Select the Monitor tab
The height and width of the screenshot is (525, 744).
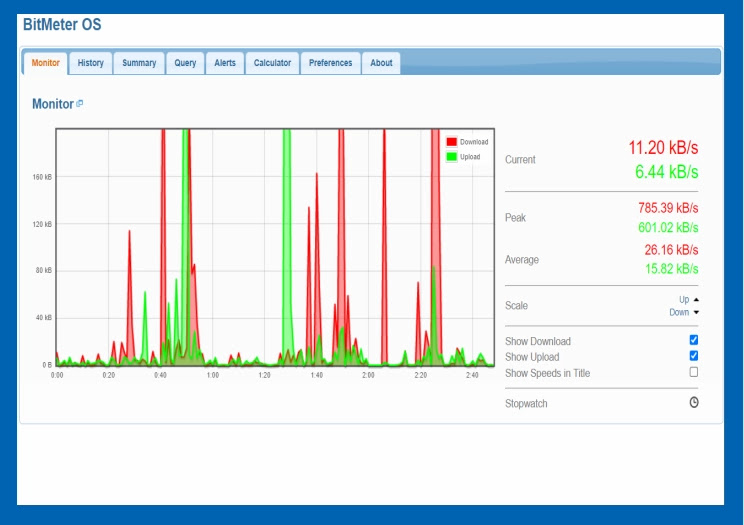tap(46, 63)
